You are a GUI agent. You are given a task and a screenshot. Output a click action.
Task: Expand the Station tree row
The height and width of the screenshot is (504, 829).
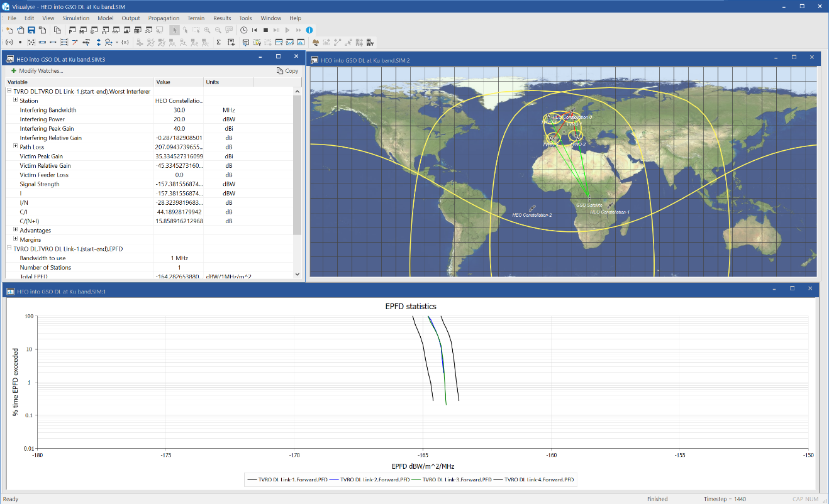click(x=15, y=101)
